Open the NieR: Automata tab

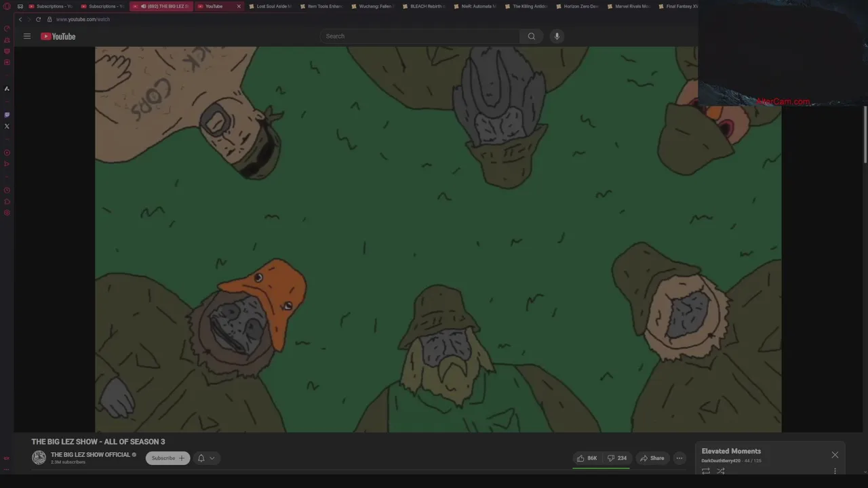tap(474, 6)
